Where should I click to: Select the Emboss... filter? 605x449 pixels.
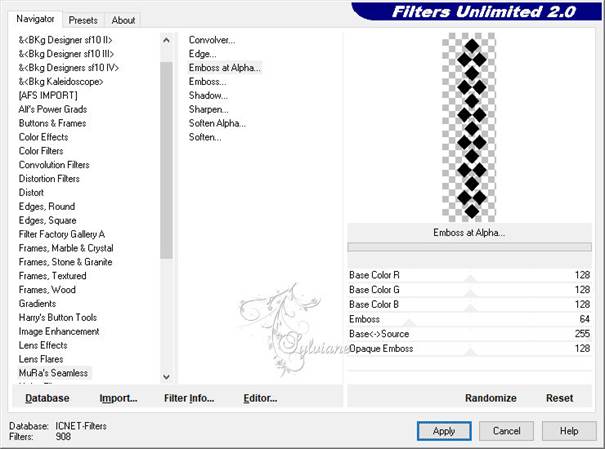208,81
